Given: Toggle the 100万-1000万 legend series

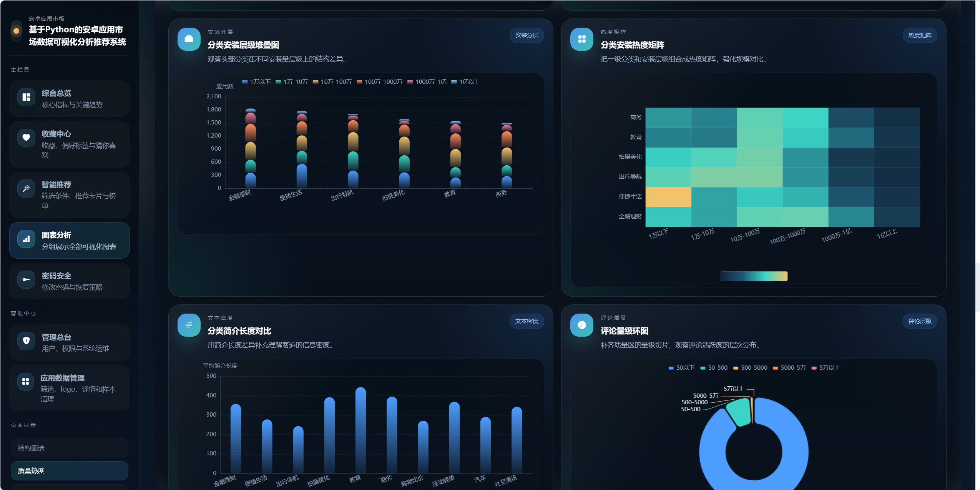Looking at the screenshot, I should tap(379, 82).
